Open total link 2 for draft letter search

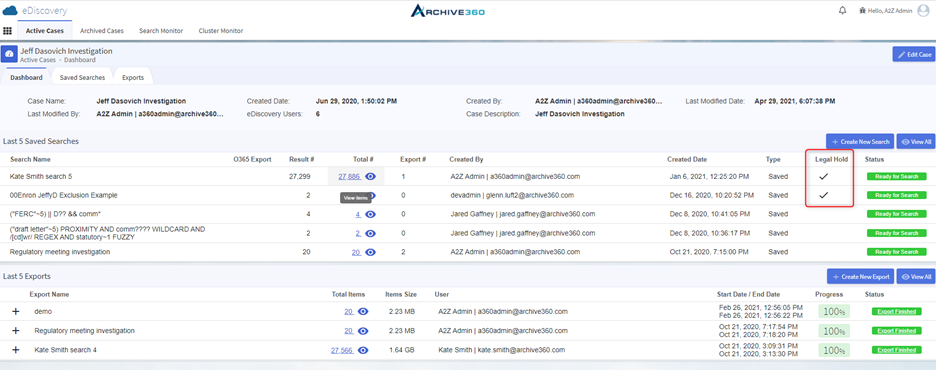tap(358, 233)
